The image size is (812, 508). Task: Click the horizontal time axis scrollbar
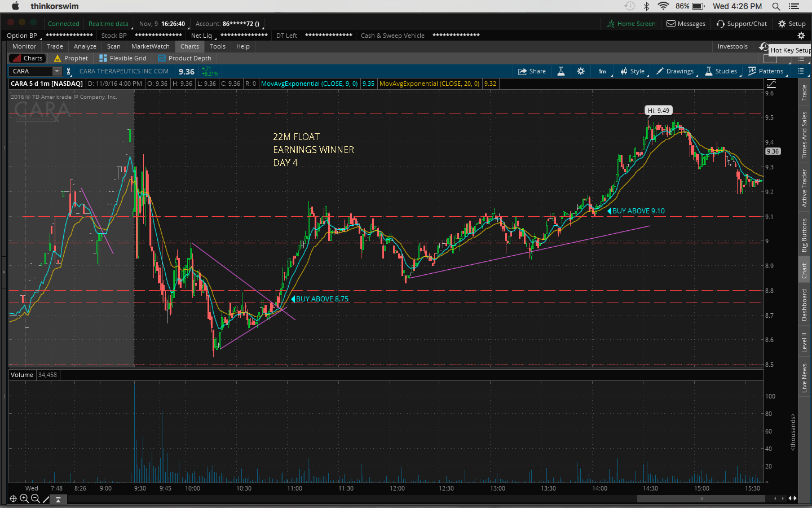[x=701, y=498]
